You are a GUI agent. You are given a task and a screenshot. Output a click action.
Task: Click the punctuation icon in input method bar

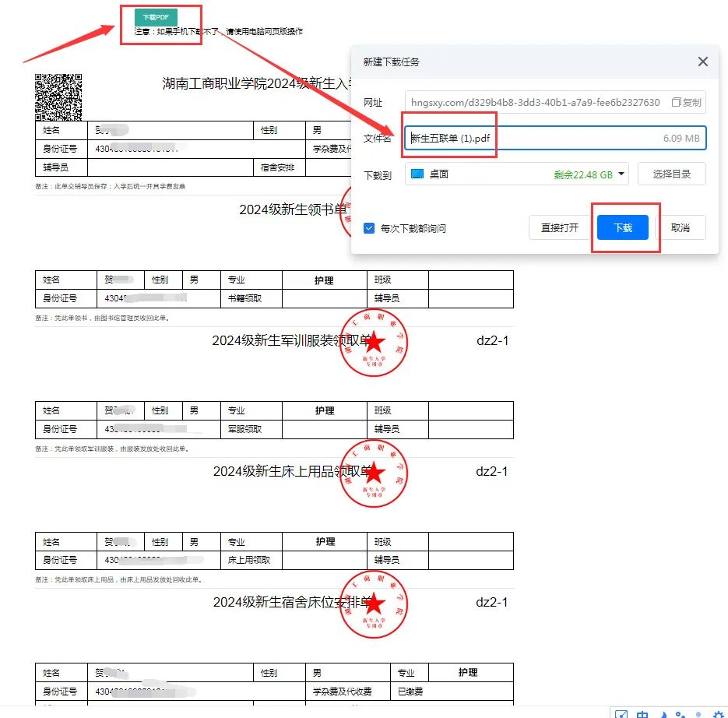pos(681,714)
